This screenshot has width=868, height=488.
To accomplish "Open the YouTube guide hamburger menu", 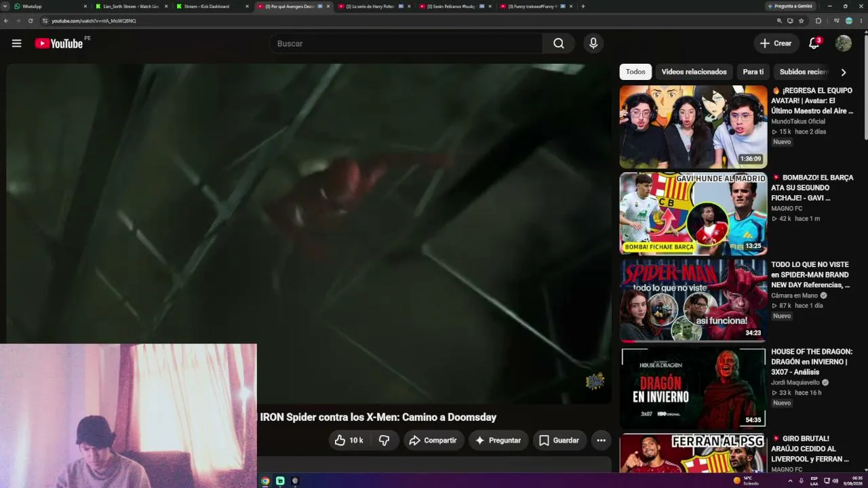I will click(x=17, y=43).
